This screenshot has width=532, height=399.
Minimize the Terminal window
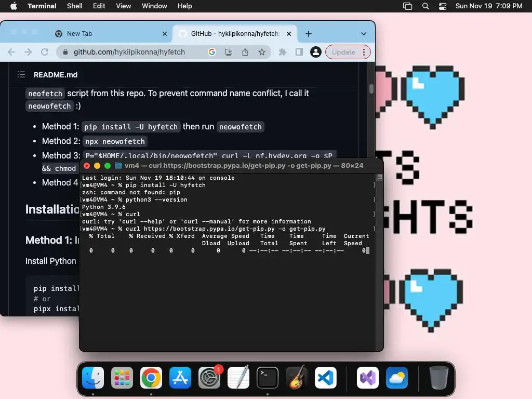click(x=97, y=166)
